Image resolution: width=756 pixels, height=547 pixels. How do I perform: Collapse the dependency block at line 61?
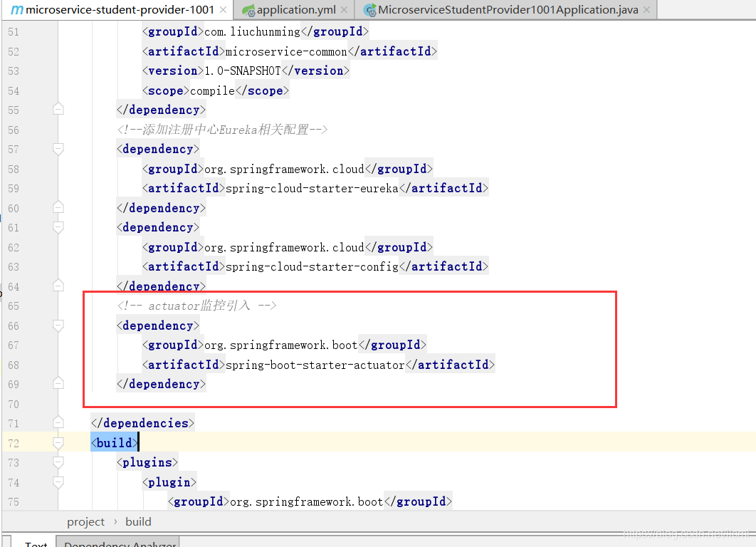[x=58, y=227]
